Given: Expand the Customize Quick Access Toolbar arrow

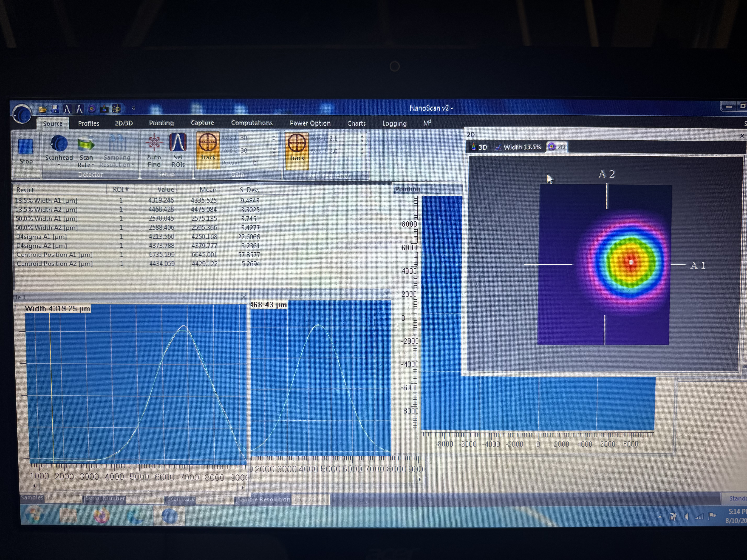Looking at the screenshot, I should 134,108.
